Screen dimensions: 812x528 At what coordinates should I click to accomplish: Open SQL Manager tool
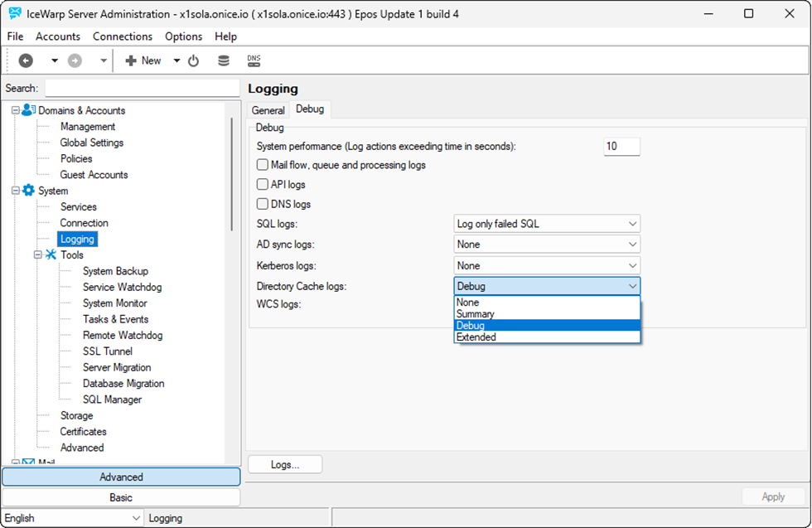[113, 400]
